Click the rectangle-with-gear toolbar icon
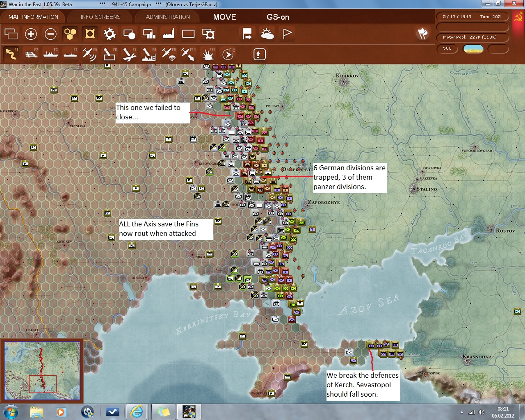Image resolution: width=525 pixels, height=420 pixels. [208, 34]
